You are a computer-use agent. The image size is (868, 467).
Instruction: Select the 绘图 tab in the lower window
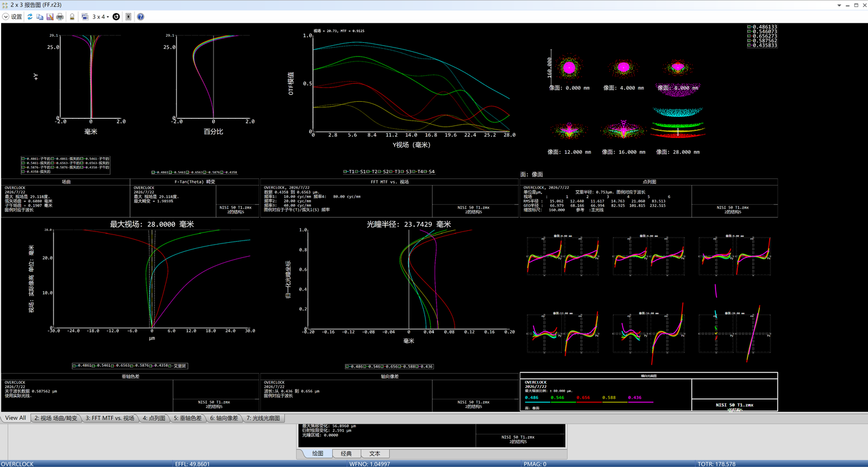click(318, 454)
